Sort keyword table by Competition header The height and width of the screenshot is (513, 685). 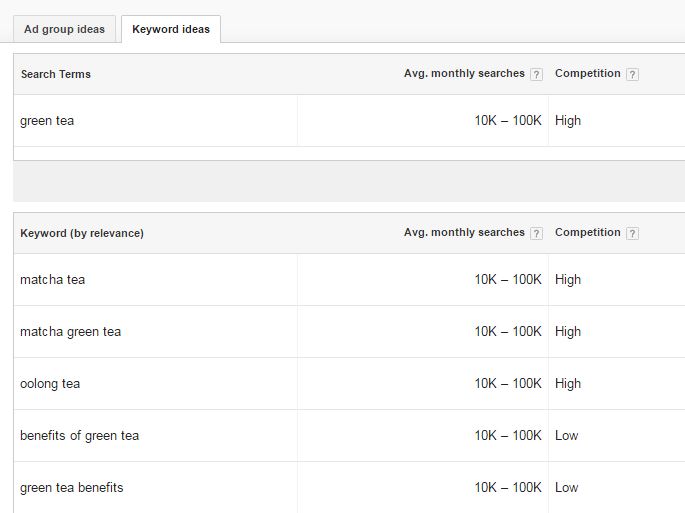pos(588,232)
